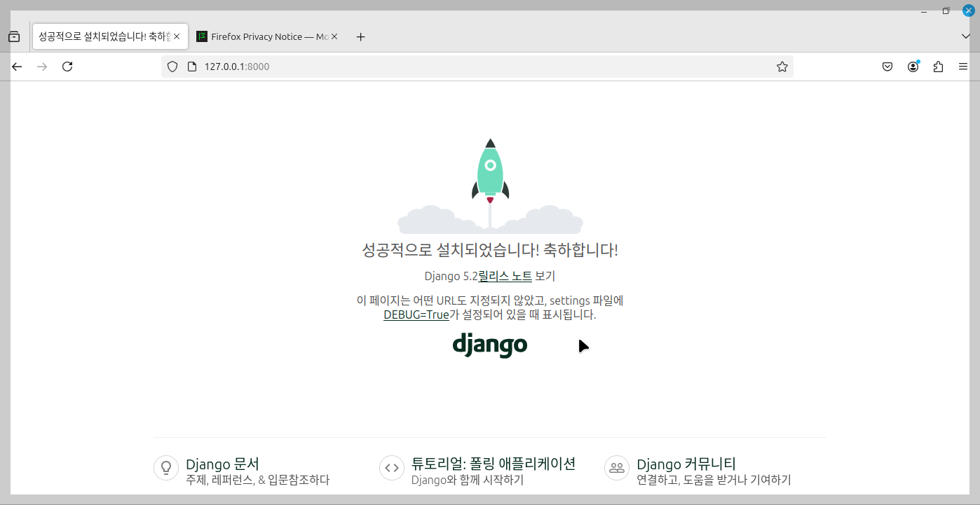
Task: Open the 튜토리얼: 폴링 애플리케이션 link
Action: pos(494,464)
